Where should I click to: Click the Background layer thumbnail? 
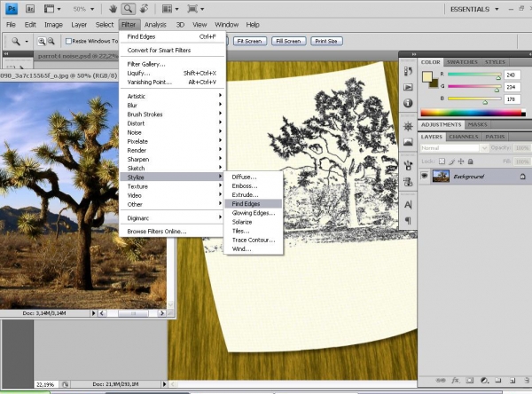(x=441, y=177)
